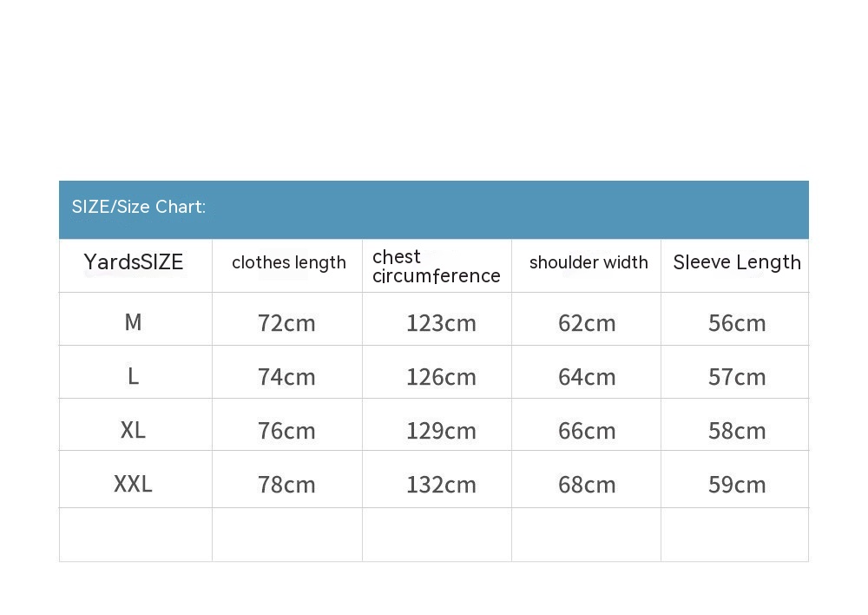Click the SIZE/Size Chart header title

point(139,207)
